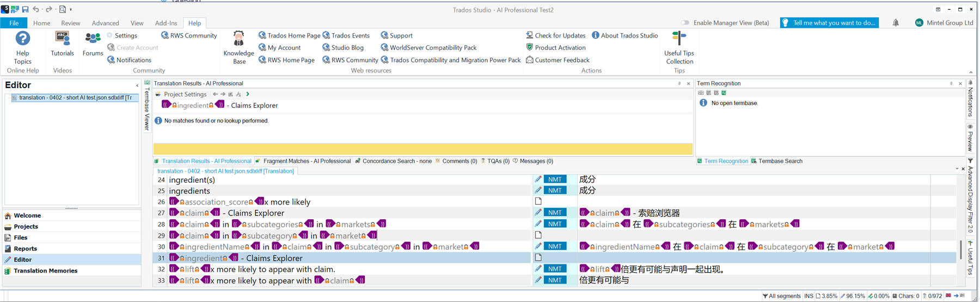Open the Mintel Group Ltd account

tap(944, 23)
